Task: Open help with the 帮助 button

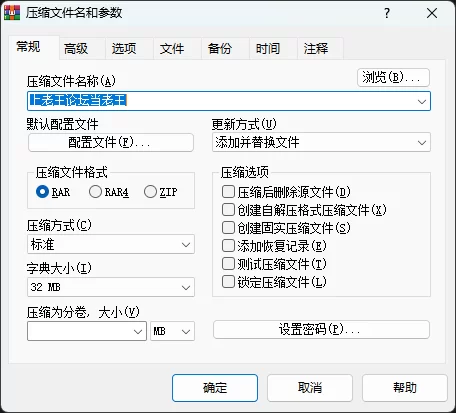Action: [x=405, y=388]
